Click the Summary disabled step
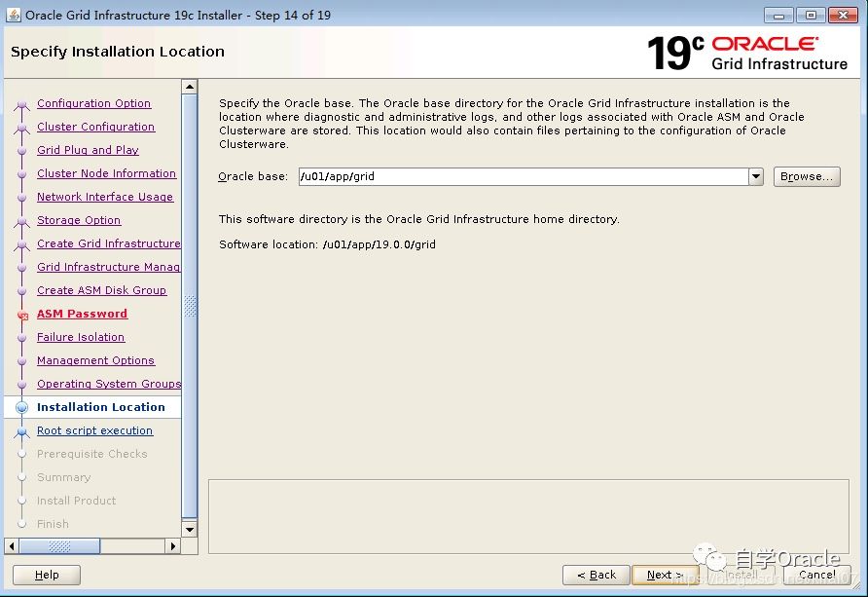 tap(63, 477)
